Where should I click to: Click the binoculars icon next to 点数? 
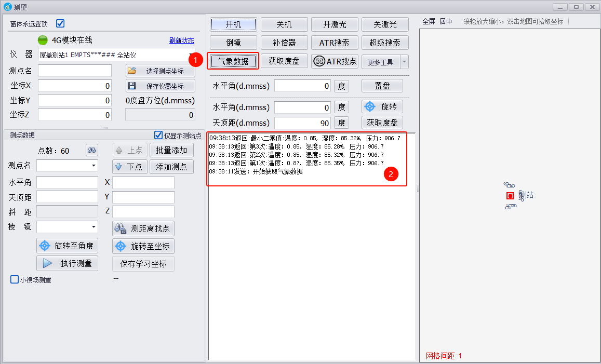point(92,151)
